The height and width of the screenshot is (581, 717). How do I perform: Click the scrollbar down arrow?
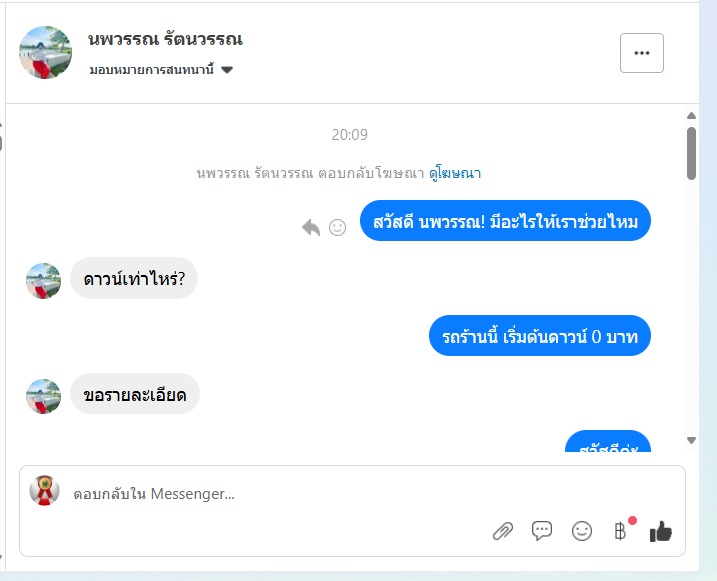[x=691, y=440]
